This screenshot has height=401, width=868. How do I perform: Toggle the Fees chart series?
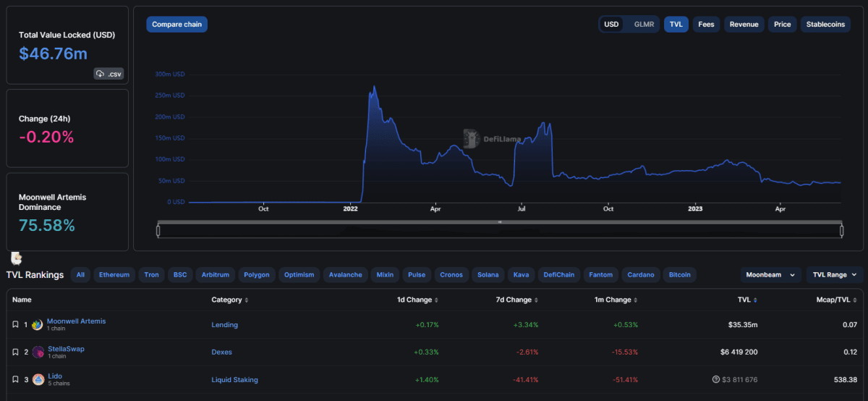point(706,24)
